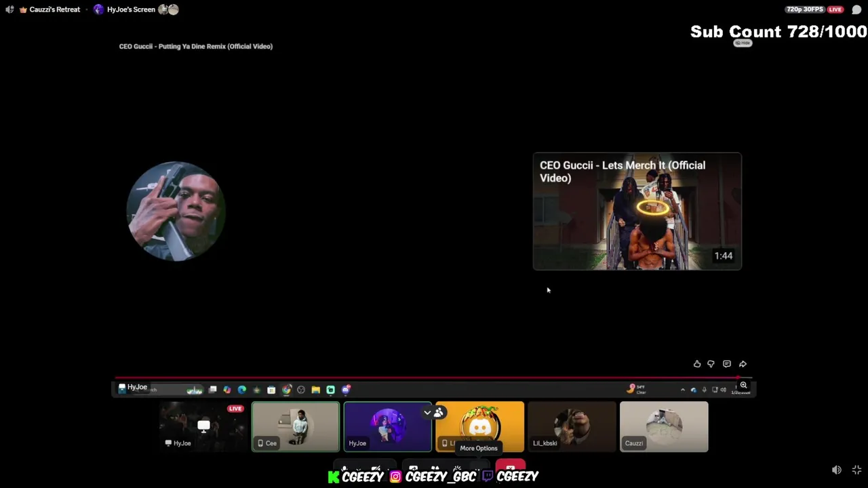
Task: Open the 720p 30FPS stream quality badge
Action: pos(805,9)
